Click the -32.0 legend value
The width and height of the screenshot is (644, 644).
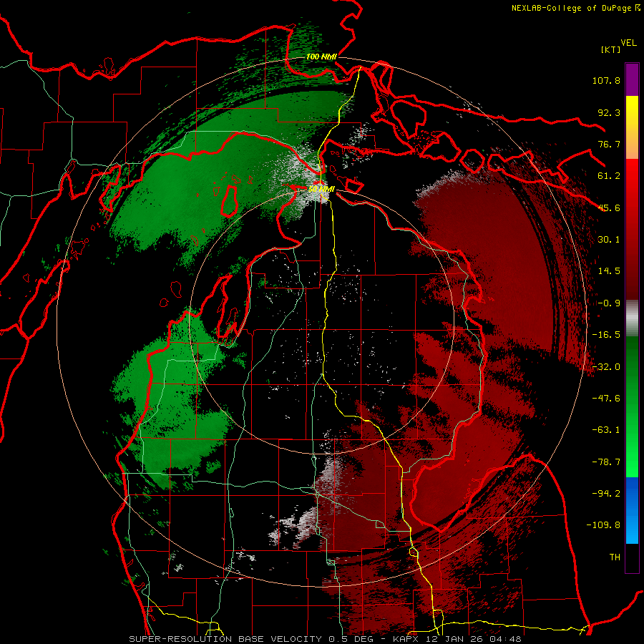pyautogui.click(x=606, y=367)
